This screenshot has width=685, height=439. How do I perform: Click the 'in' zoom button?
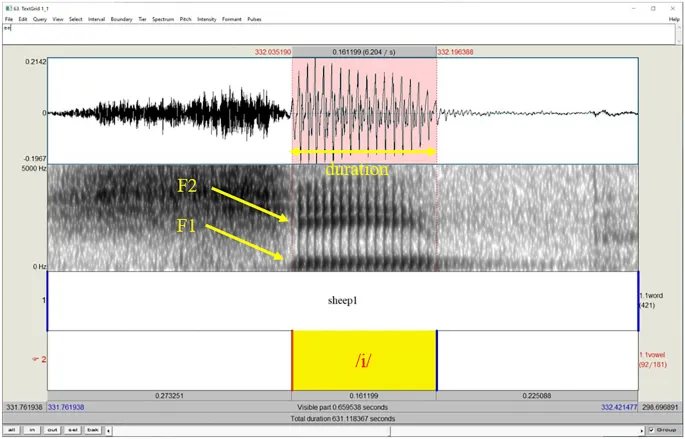pos(32,430)
